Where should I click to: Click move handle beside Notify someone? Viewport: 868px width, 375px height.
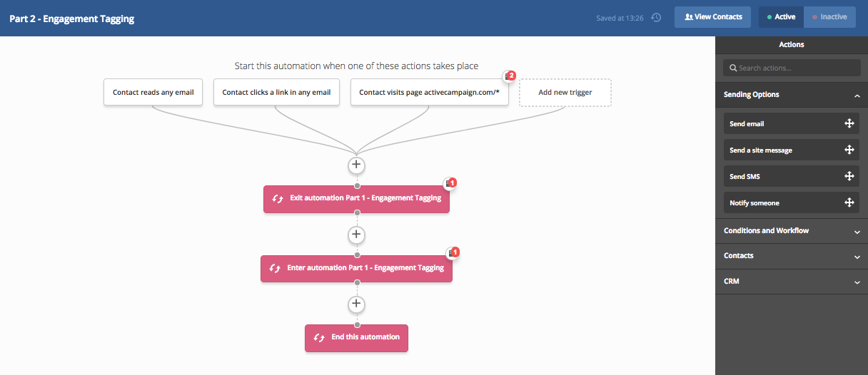tap(849, 202)
